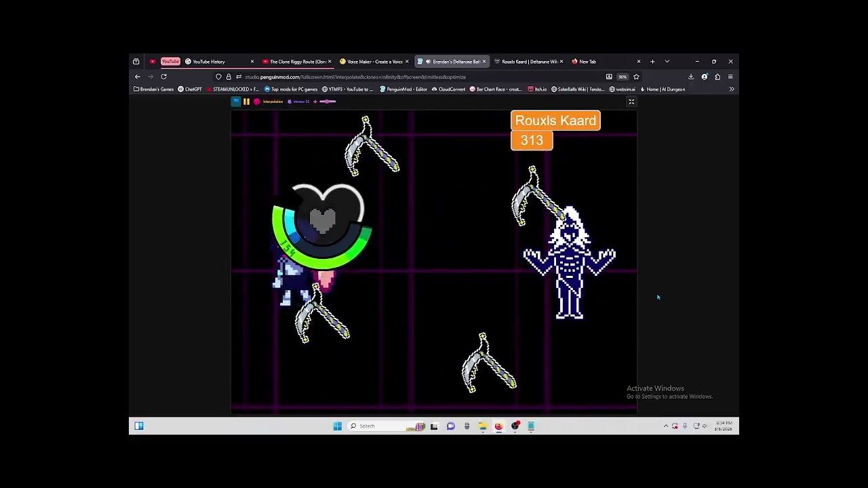868x488 pixels.
Task: Open the ChatGPT bookmark
Action: 190,89
